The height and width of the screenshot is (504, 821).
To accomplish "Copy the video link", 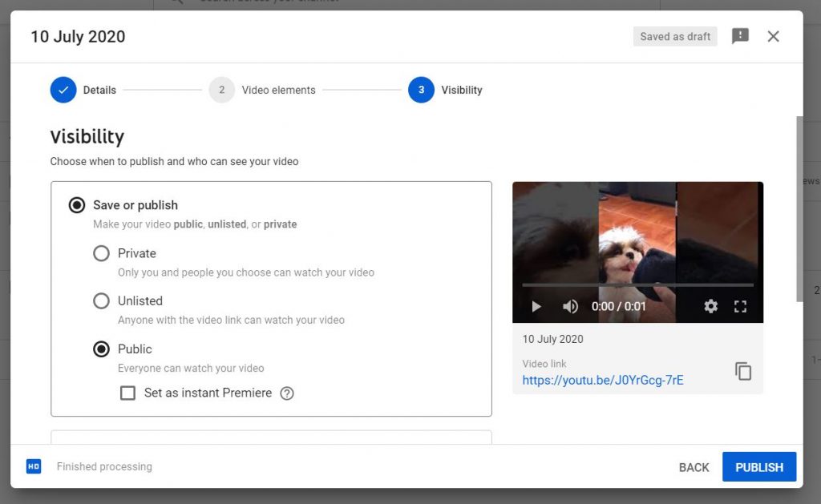I will [x=743, y=372].
